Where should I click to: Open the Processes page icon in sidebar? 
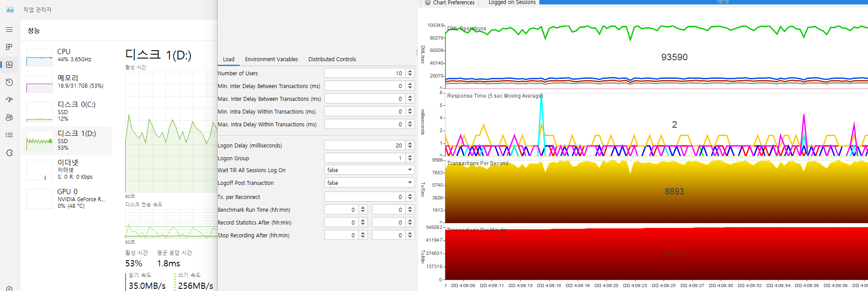9,47
